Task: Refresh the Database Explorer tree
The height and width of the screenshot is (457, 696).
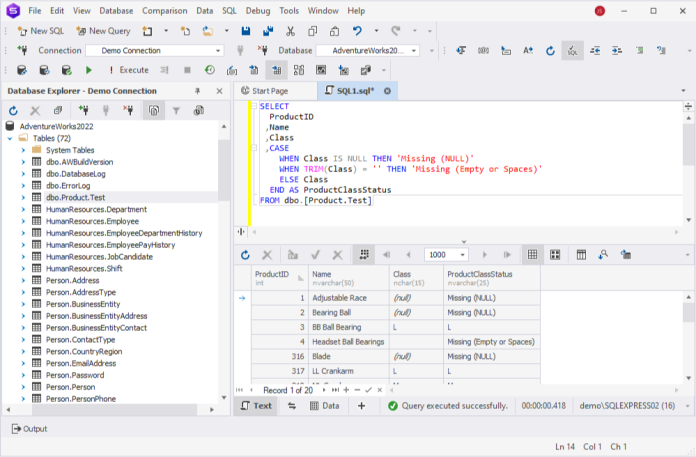Action: tap(13, 111)
